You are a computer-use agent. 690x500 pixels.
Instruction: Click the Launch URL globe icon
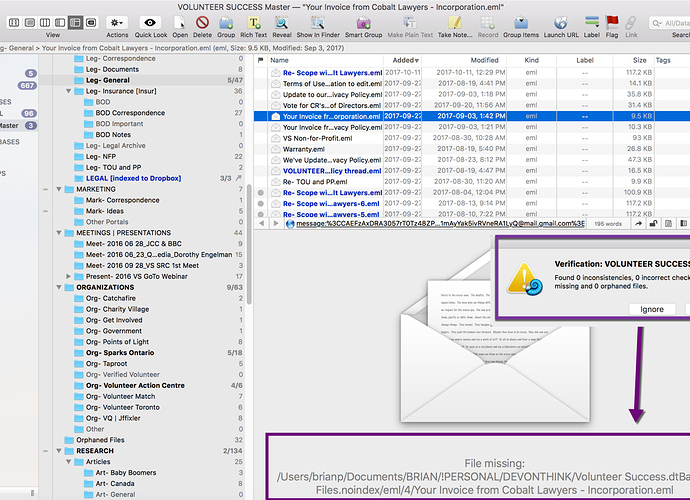pyautogui.click(x=561, y=22)
